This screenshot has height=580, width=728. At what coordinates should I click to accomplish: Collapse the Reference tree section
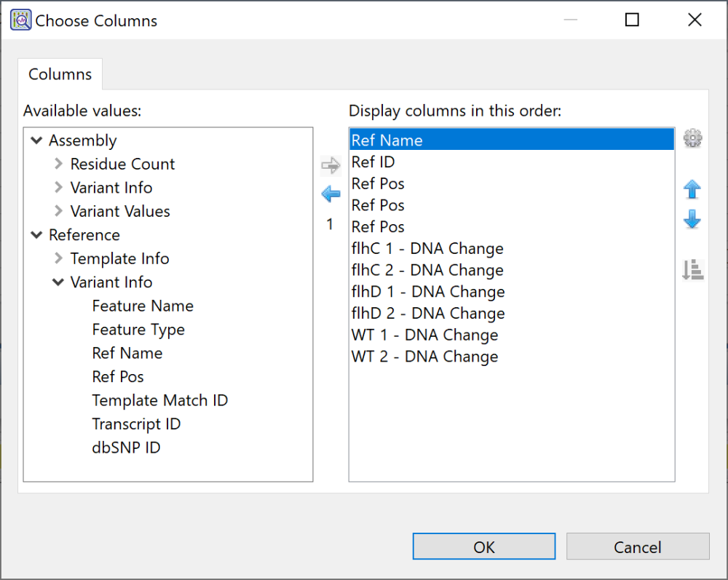pos(36,234)
